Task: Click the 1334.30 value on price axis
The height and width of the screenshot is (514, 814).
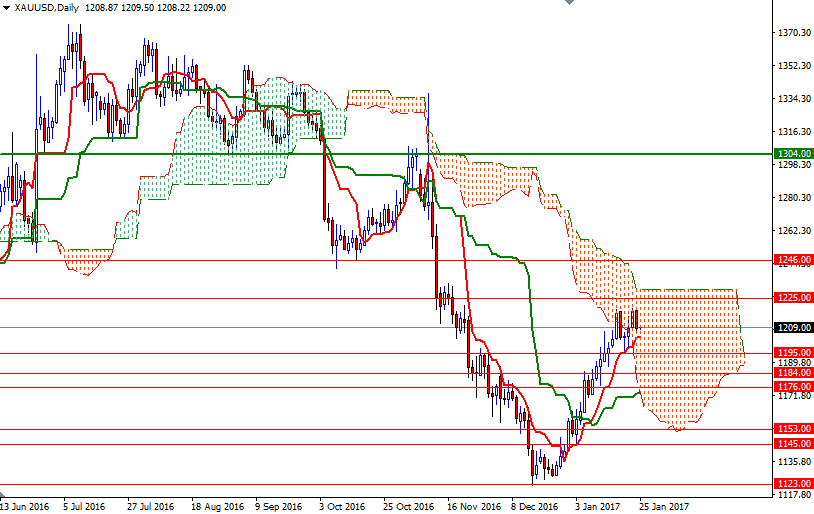Action: click(793, 99)
